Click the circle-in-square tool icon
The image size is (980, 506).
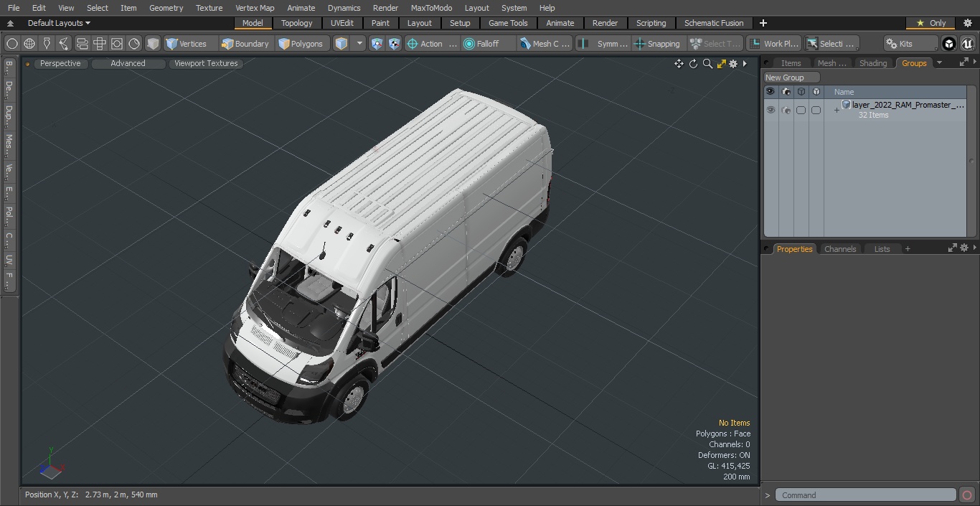tap(117, 44)
